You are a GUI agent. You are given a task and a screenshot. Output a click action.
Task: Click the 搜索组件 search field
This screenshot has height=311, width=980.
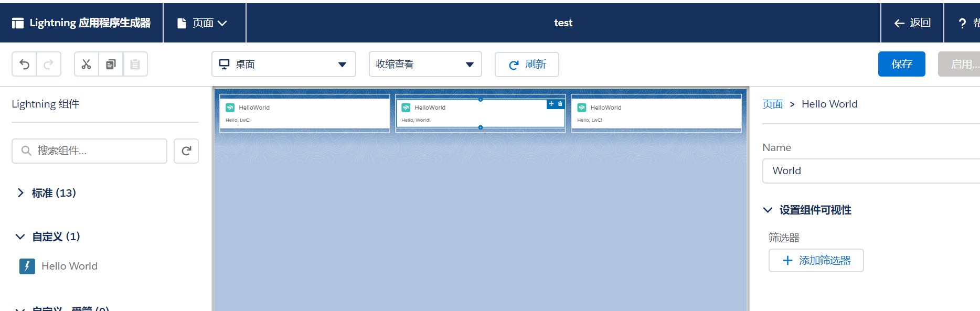tap(89, 151)
